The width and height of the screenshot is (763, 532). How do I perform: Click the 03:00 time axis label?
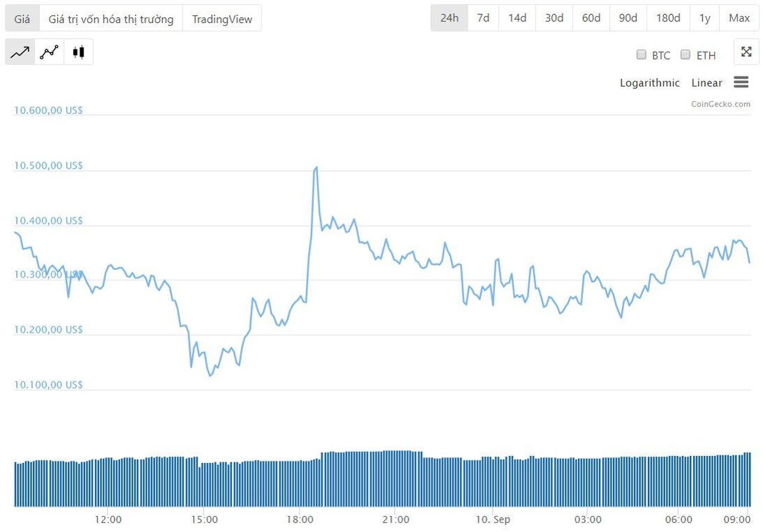coord(588,519)
